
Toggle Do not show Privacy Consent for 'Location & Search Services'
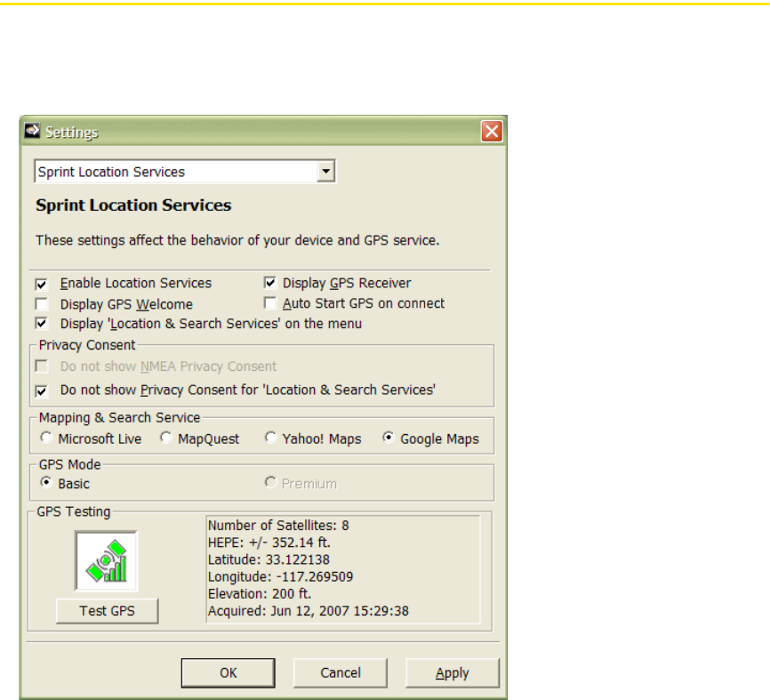click(x=42, y=390)
